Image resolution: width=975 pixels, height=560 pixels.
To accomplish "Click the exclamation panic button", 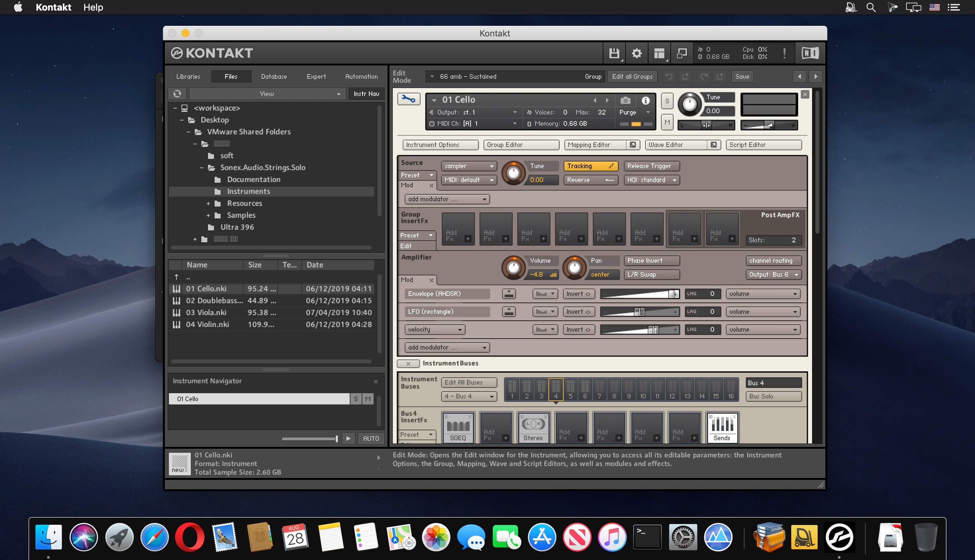I will pyautogui.click(x=785, y=53).
